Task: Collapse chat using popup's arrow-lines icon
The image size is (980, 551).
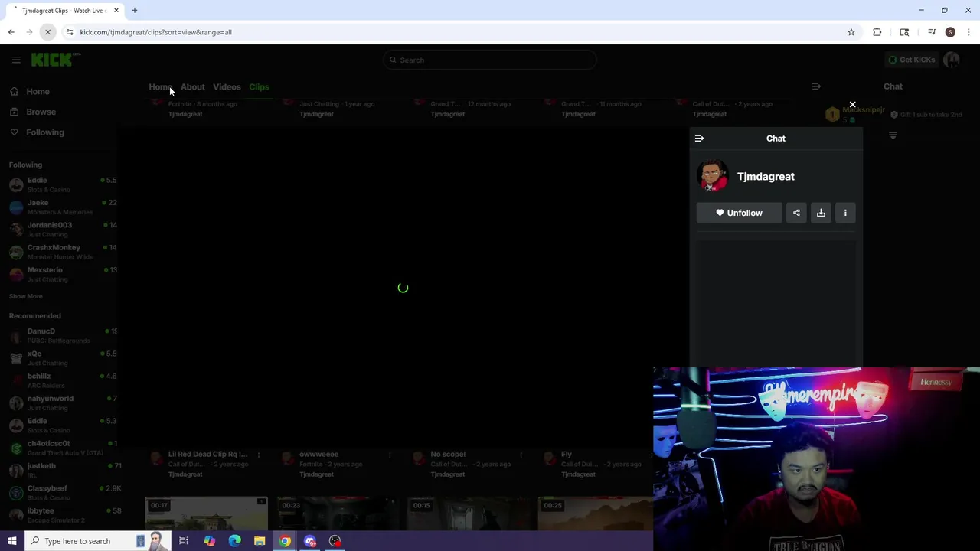Action: click(699, 139)
